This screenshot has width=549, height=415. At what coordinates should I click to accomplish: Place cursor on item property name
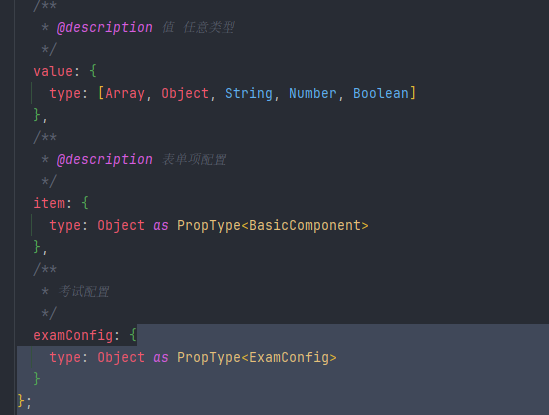49,203
